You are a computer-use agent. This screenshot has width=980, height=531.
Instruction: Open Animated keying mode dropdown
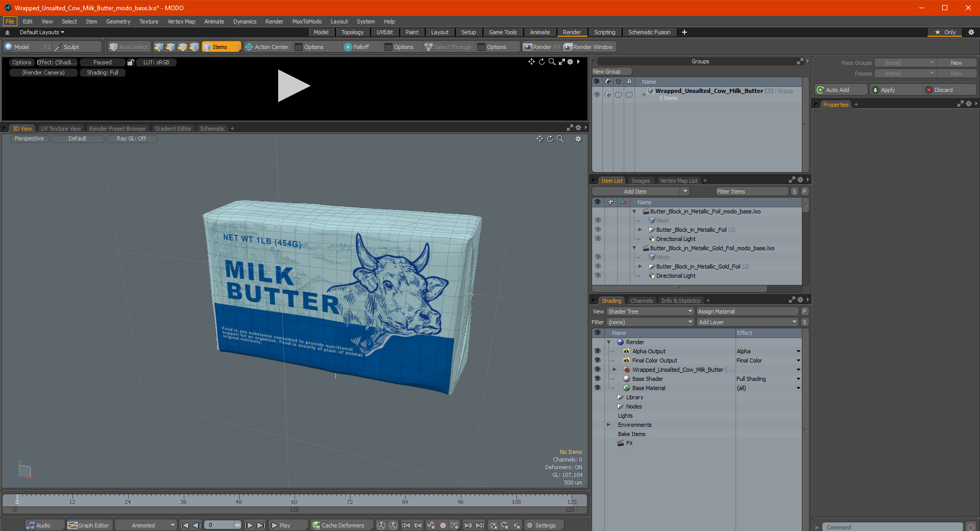click(145, 525)
